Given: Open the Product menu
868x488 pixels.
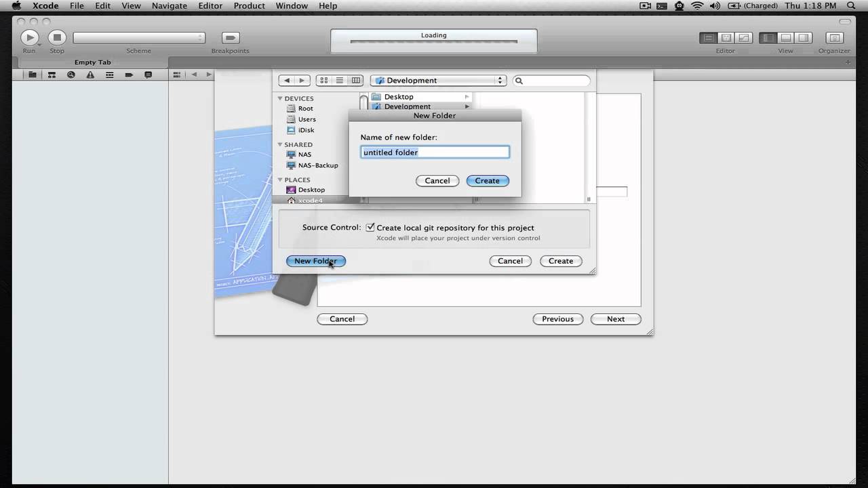Looking at the screenshot, I should point(250,5).
